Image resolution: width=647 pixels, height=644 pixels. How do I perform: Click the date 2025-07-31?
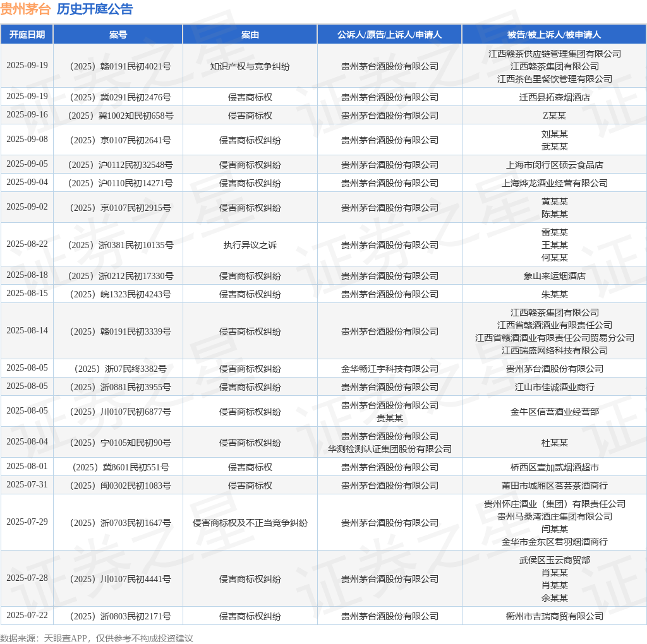pos(27,484)
